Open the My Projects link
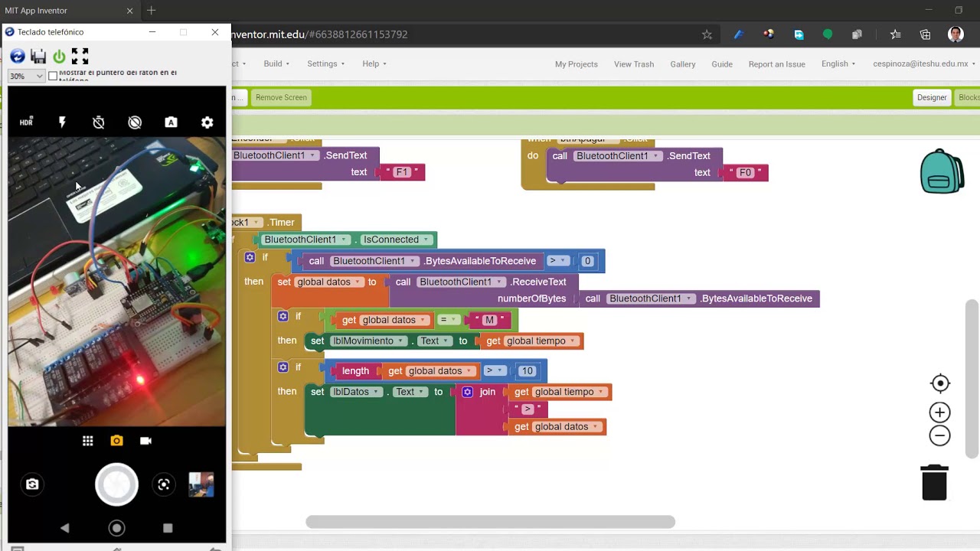Screen dimensions: 980x551 577,64
